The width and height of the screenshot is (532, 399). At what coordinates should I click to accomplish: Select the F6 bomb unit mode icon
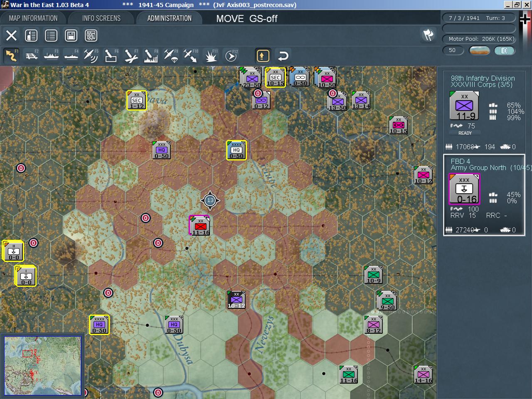click(x=111, y=55)
